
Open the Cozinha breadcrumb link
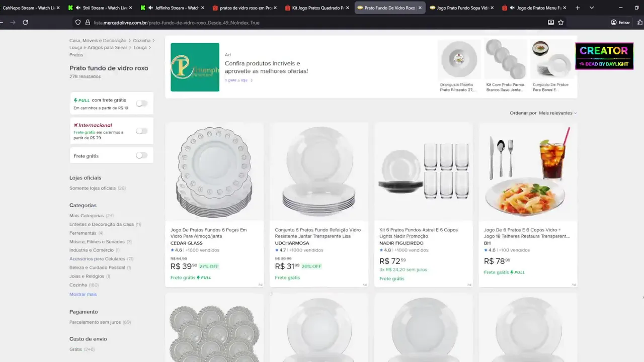tap(141, 40)
